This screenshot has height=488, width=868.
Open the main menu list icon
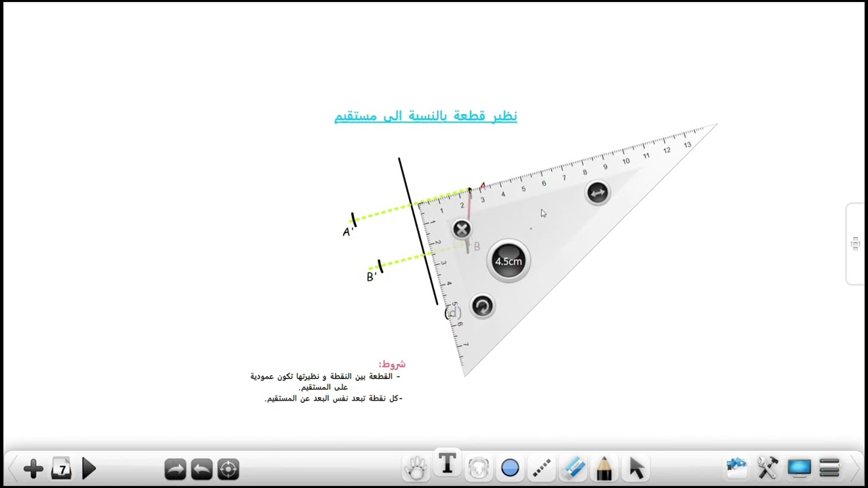pyautogui.click(x=830, y=468)
